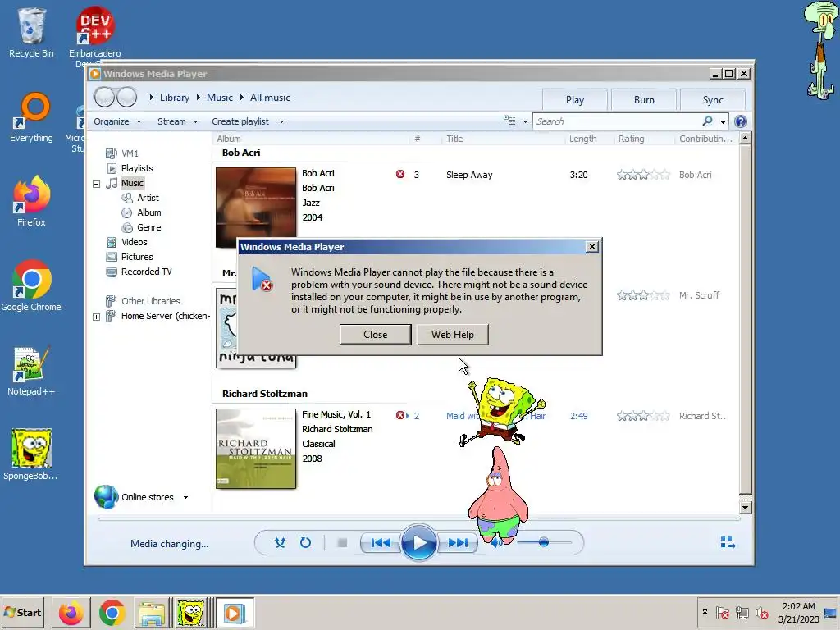Select Artist under Music
The width and height of the screenshot is (840, 630).
pos(148,198)
